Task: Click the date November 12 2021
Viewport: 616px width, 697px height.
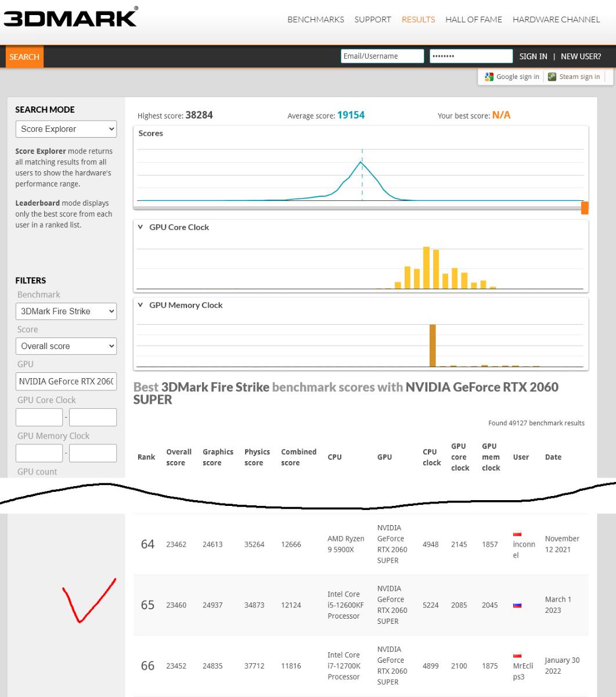Action: (x=562, y=544)
